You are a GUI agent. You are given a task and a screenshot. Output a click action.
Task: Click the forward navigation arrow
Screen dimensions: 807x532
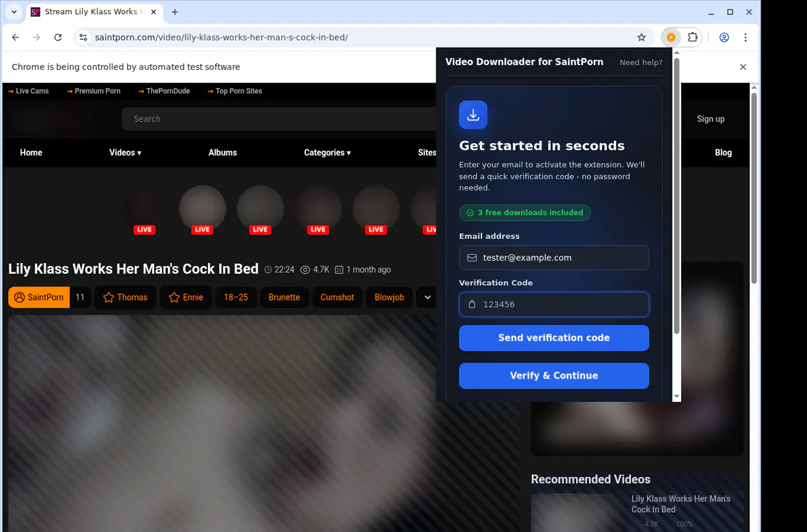pyautogui.click(x=36, y=38)
